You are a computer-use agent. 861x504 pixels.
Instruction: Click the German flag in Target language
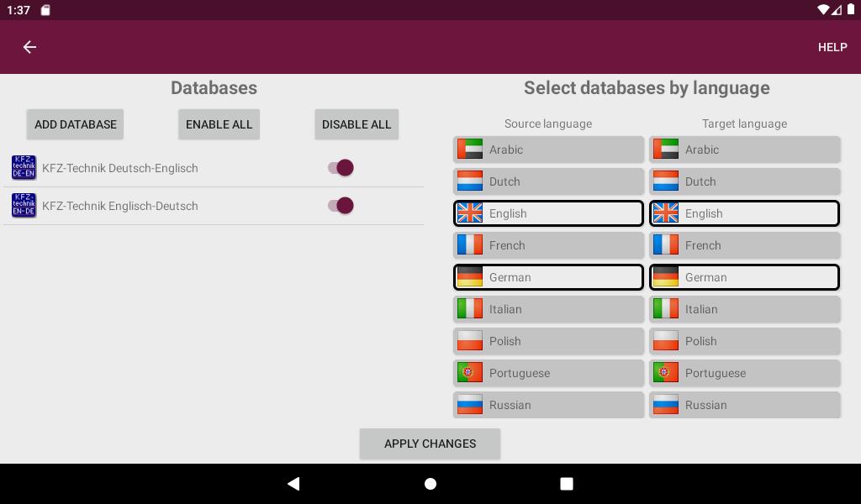666,276
